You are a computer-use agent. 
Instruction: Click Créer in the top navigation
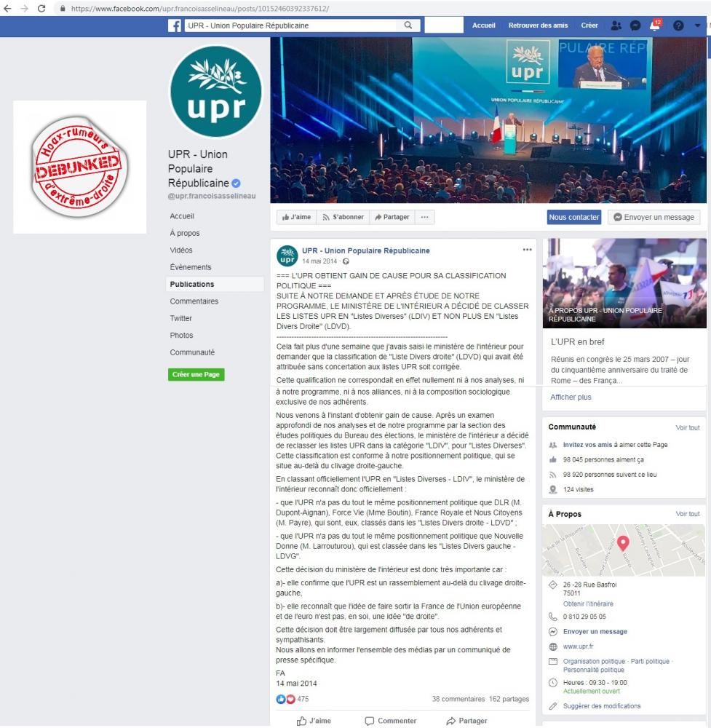tap(589, 25)
